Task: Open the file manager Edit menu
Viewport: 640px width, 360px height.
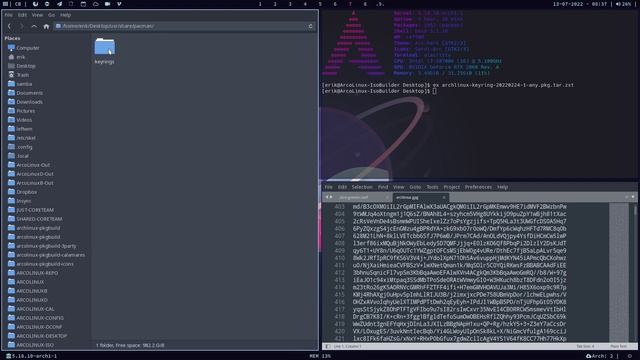Action: (x=22, y=15)
